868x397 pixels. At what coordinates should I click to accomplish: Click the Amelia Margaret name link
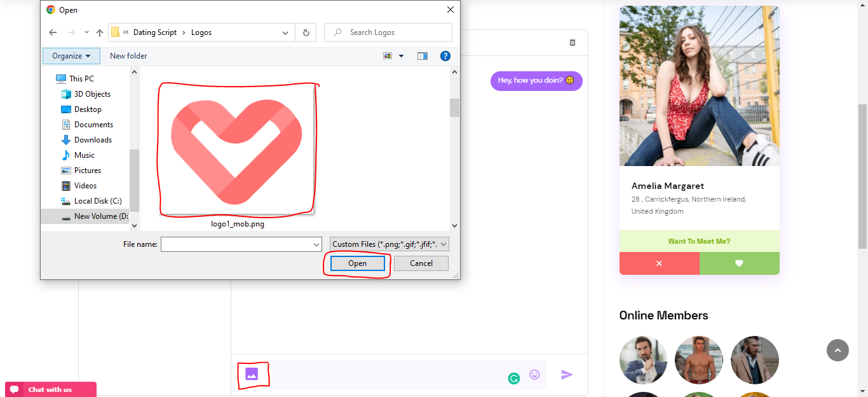pos(668,186)
